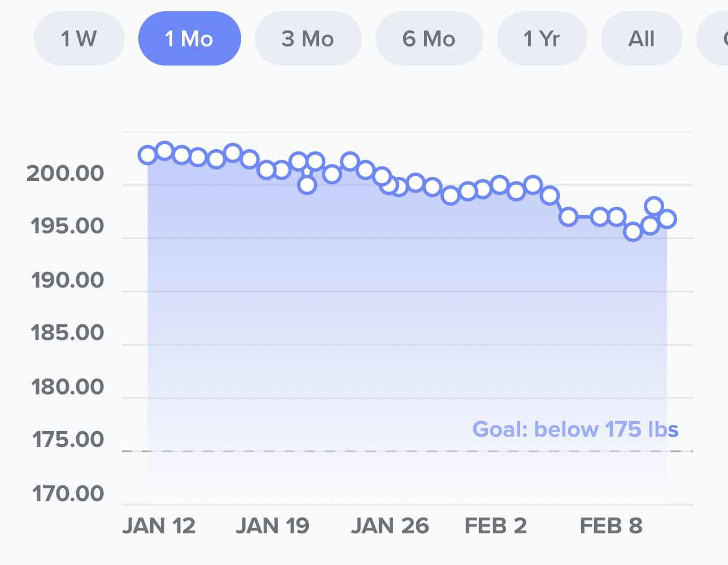The width and height of the screenshot is (728, 565).
Task: Select the All time range tab
Action: pyautogui.click(x=641, y=39)
